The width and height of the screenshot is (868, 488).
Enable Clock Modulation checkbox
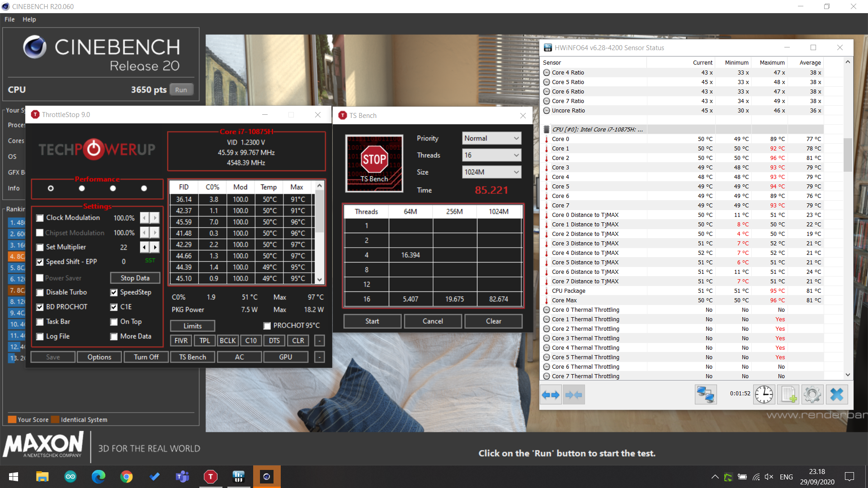[40, 218]
